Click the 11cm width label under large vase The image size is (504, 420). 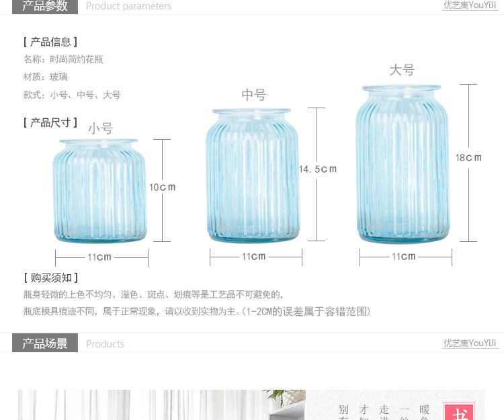[x=403, y=257]
